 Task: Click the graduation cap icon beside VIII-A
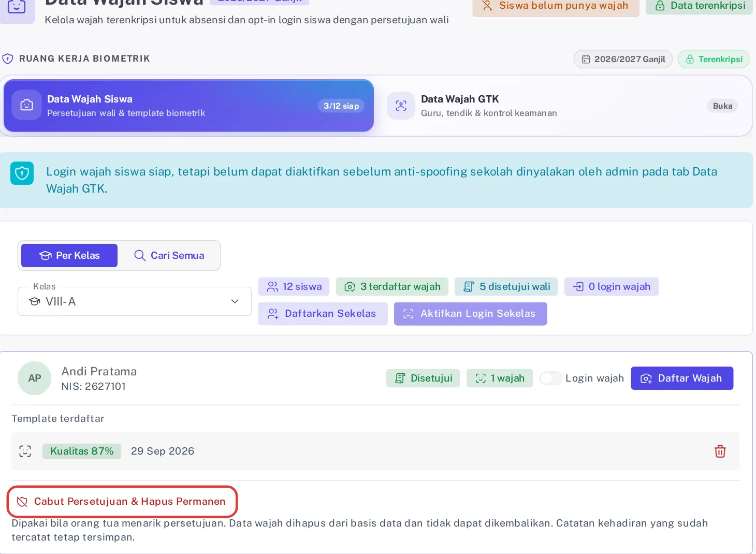coord(35,301)
